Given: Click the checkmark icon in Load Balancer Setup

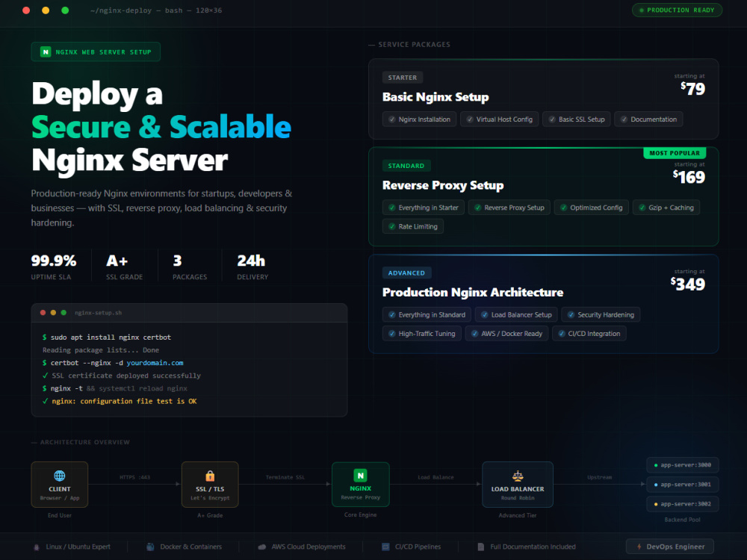Looking at the screenshot, I should click(485, 315).
